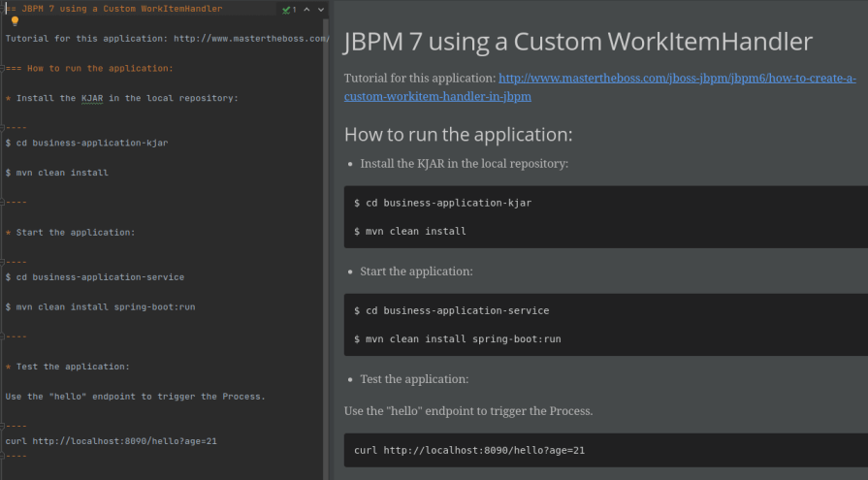Fold the code block above the curl command

click(2, 427)
